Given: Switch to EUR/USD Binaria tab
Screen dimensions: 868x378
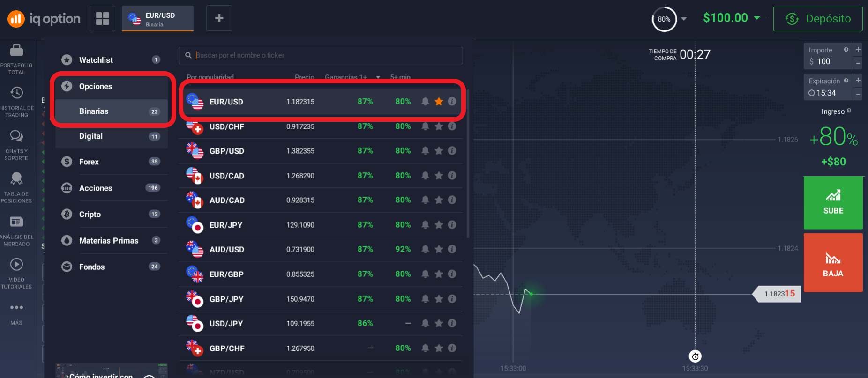Looking at the screenshot, I should [157, 19].
